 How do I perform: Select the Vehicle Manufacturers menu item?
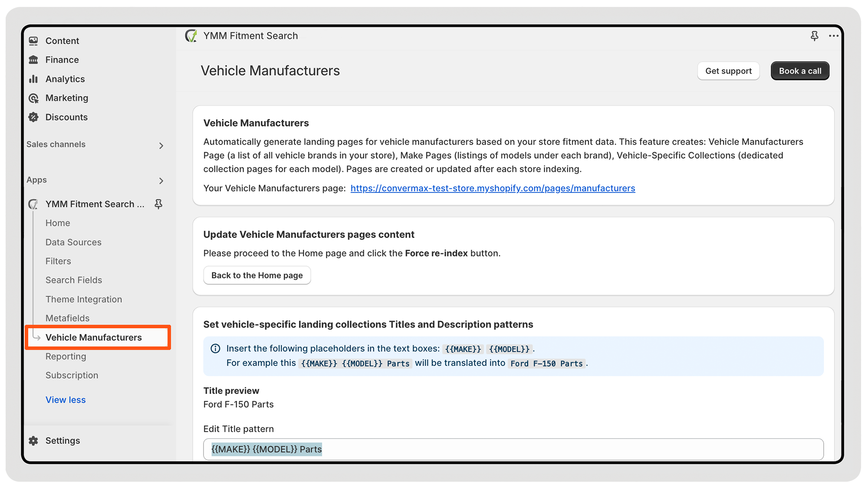pyautogui.click(x=94, y=337)
